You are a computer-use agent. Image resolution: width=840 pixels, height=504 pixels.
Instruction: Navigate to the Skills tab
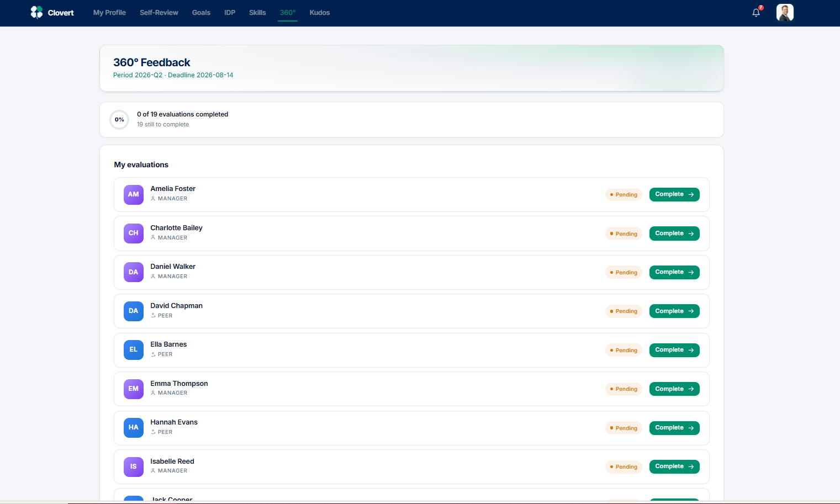pos(257,13)
